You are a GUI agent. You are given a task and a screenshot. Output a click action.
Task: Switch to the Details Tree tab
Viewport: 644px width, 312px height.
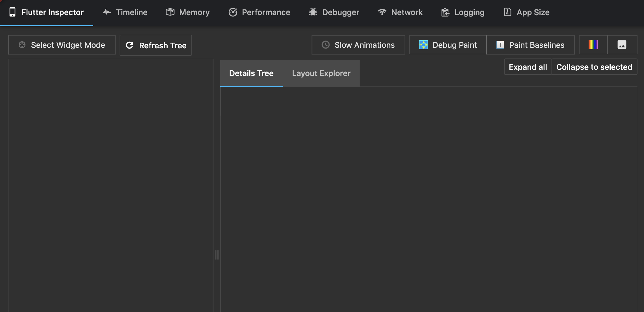[251, 73]
